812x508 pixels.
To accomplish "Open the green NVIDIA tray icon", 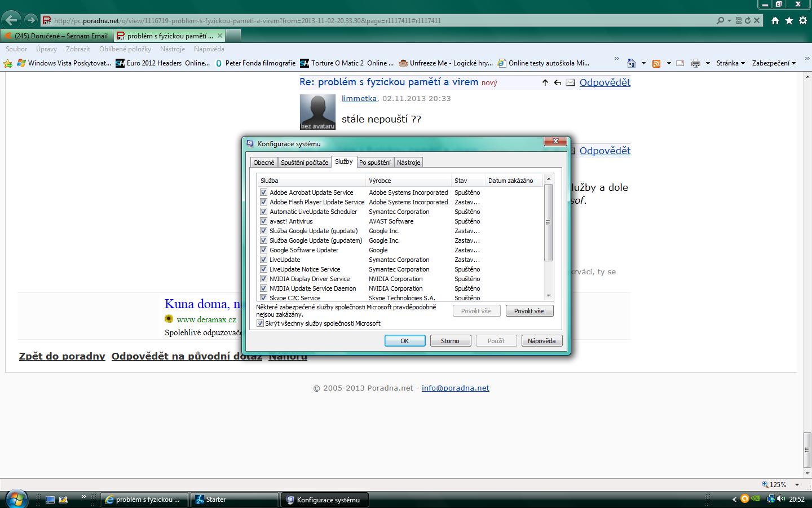I will [x=756, y=499].
